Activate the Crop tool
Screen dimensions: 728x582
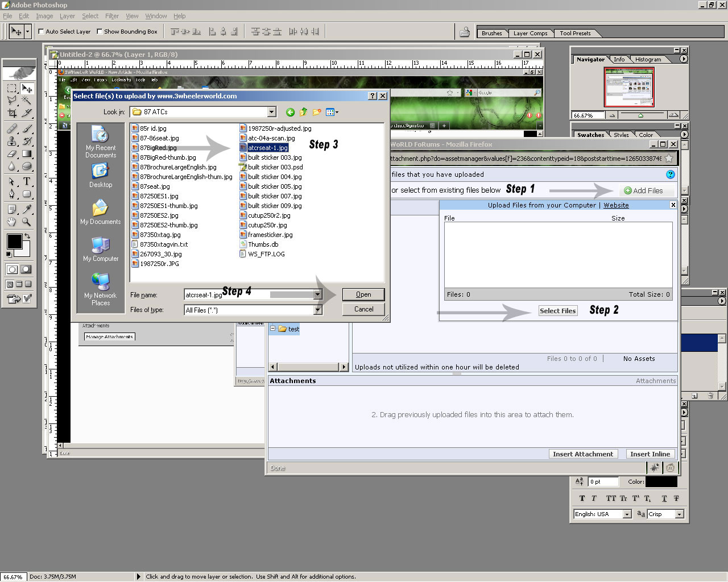[x=12, y=112]
